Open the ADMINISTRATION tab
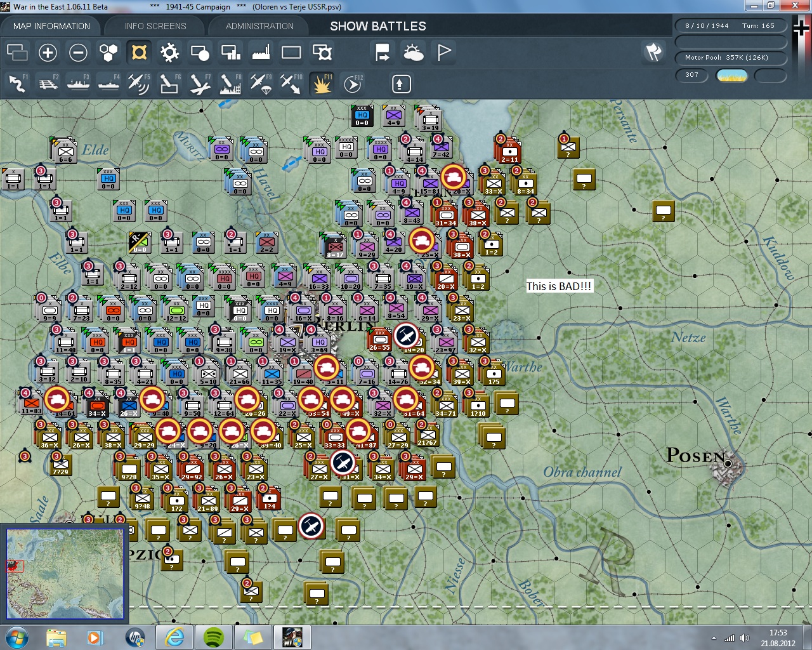Screen dimensions: 812x650 point(259,26)
